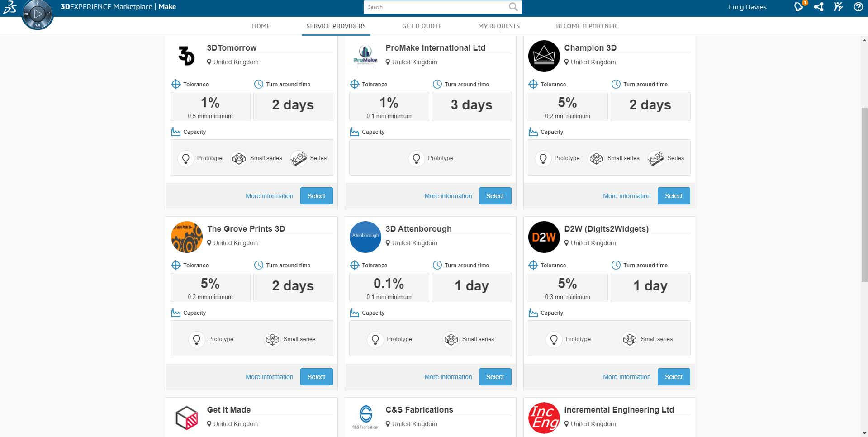Click the 3DS Dassault logo icon
The image size is (868, 437).
10,7
